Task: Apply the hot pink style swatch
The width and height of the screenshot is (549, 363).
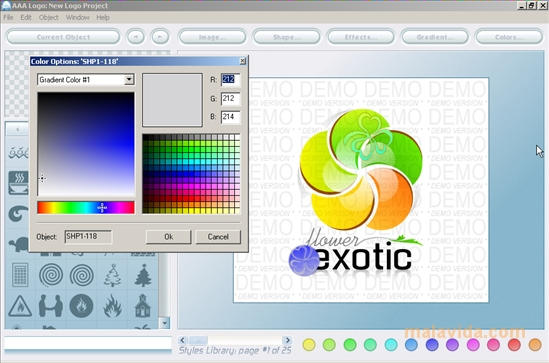Action: tap(493, 345)
